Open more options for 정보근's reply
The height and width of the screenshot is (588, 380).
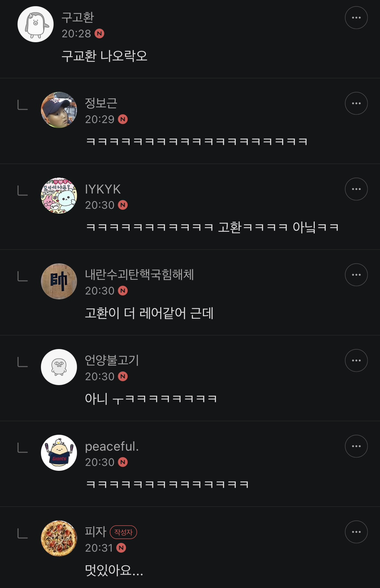point(356,103)
